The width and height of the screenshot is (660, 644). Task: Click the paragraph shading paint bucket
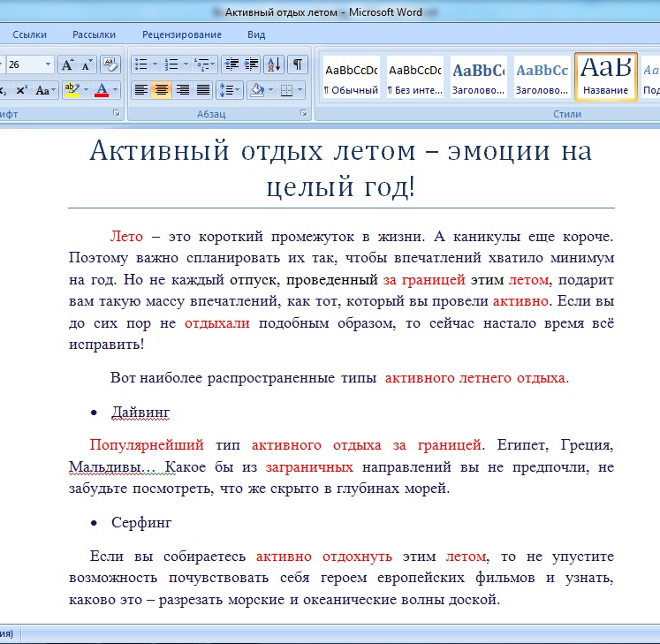tap(257, 90)
